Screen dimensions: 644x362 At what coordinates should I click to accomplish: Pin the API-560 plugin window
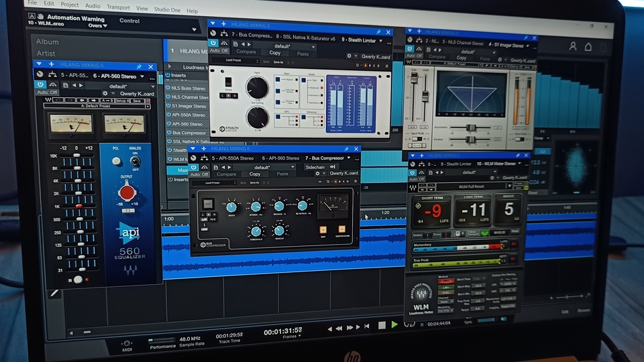139,67
